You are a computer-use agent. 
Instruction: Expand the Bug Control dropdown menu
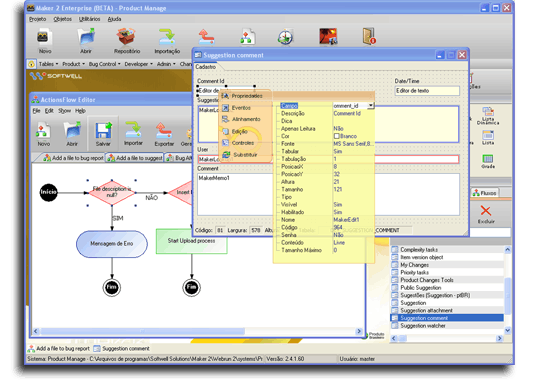[x=105, y=64]
